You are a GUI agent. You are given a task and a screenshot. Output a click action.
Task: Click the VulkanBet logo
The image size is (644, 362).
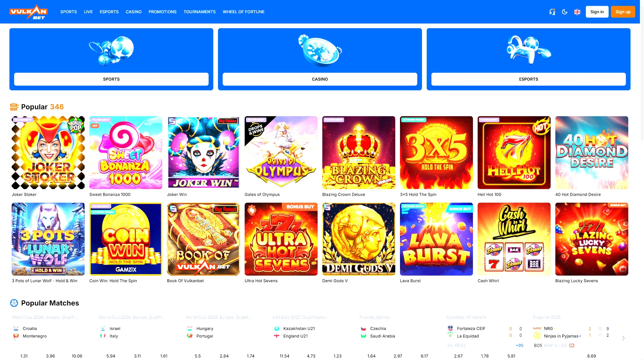28,12
